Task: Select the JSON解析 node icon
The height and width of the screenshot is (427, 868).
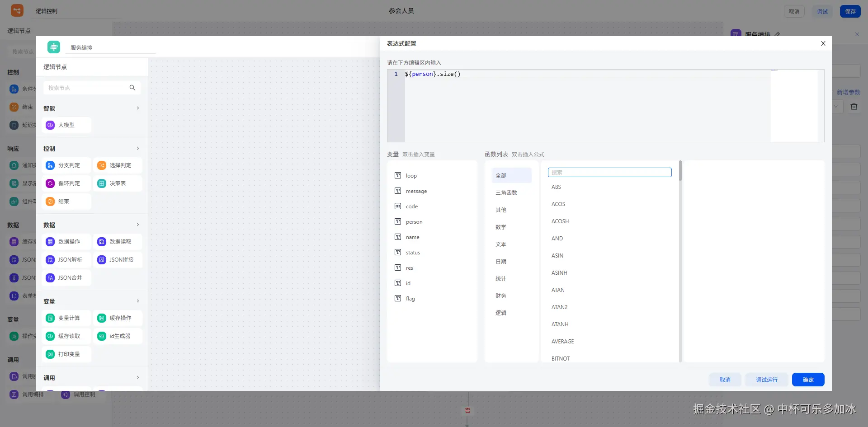Action: click(x=50, y=260)
